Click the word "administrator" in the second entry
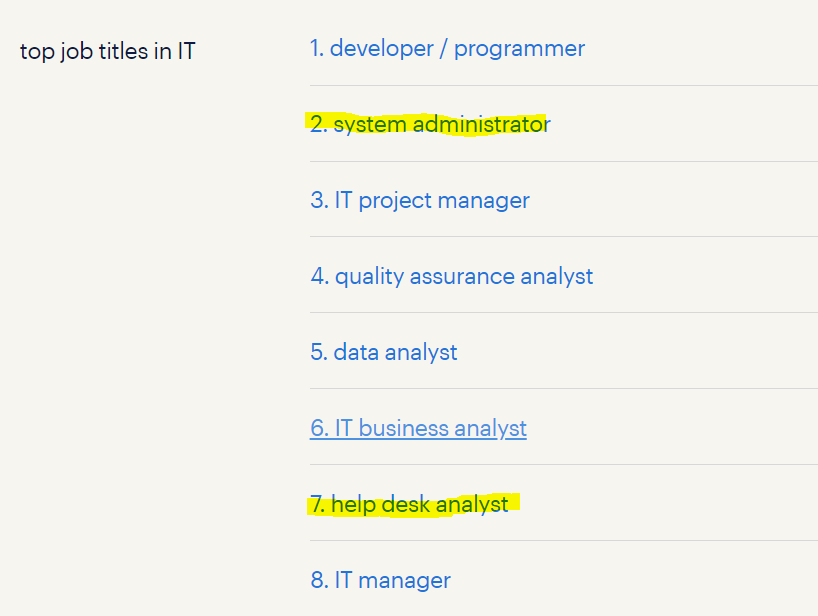This screenshot has height=616, width=818. pyautogui.click(x=482, y=124)
